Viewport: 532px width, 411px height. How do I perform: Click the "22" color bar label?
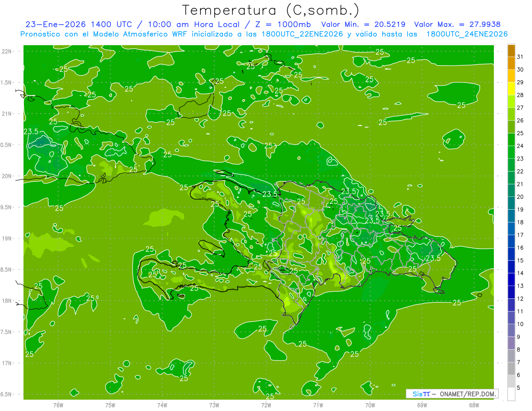(520, 172)
